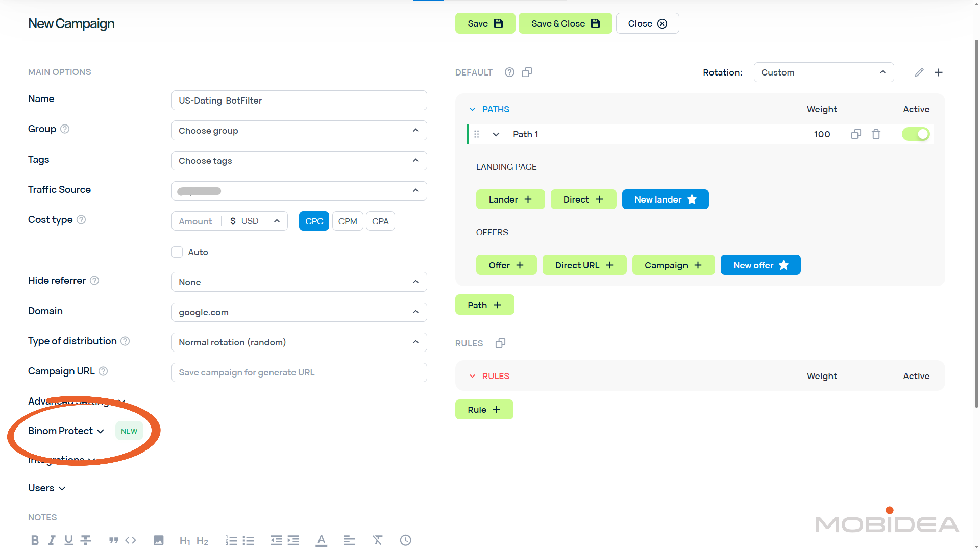Duplicate Path 1 with copy icon
The height and width of the screenshot is (551, 980).
point(856,134)
